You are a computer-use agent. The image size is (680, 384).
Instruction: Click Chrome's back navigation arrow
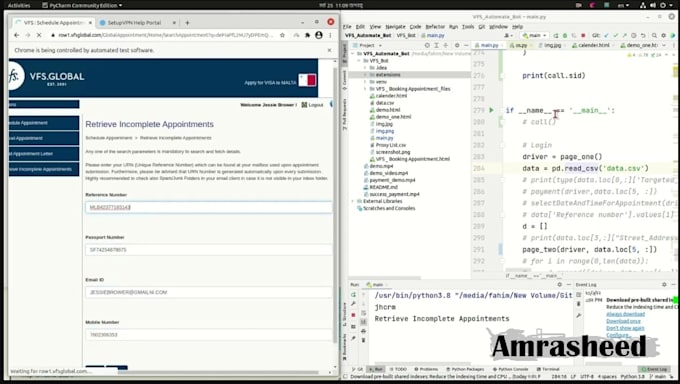tap(16, 35)
